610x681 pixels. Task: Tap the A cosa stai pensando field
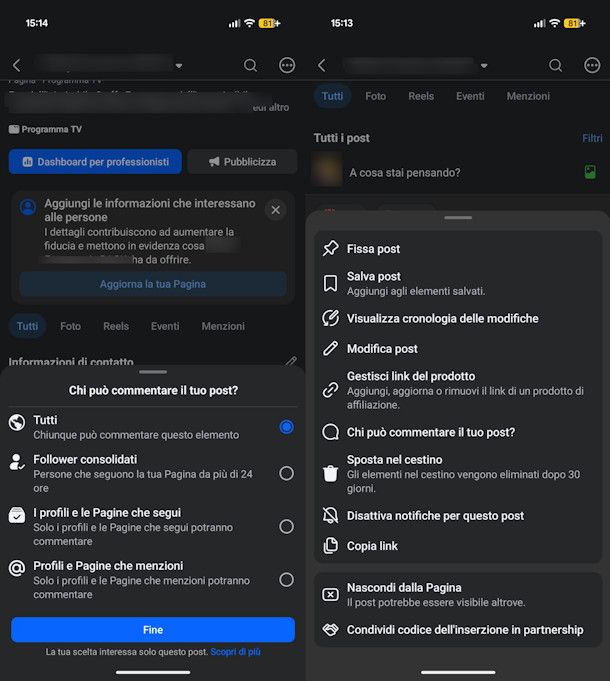click(x=405, y=172)
